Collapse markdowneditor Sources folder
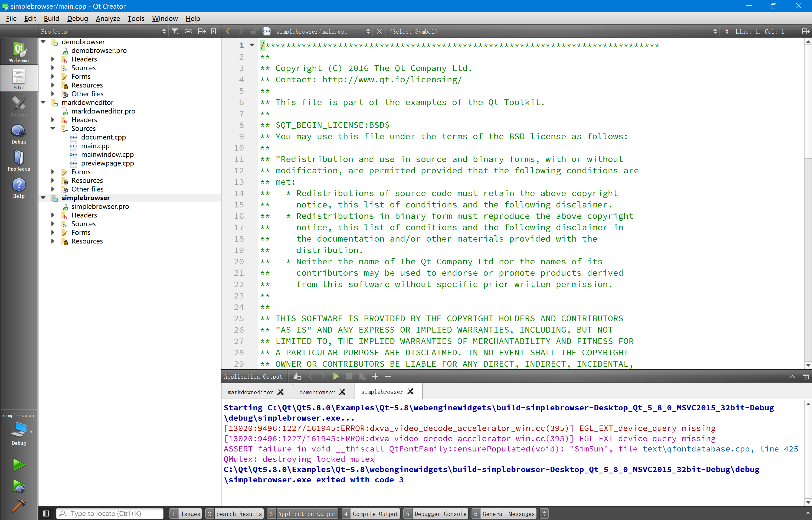 [53, 128]
